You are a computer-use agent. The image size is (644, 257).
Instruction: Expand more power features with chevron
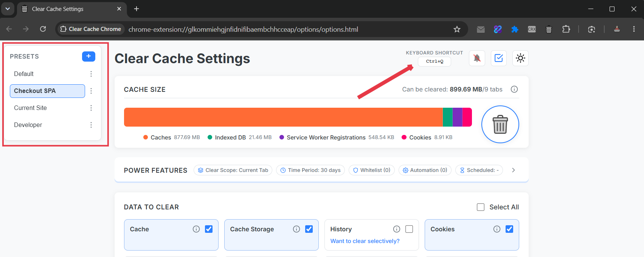pos(514,170)
